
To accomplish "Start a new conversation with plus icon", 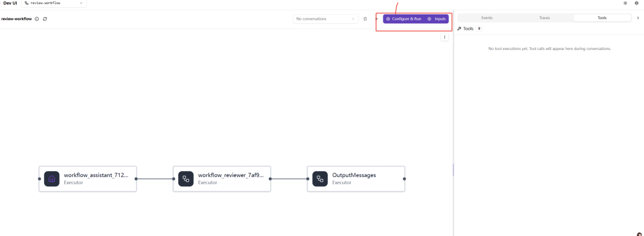I will click(x=376, y=19).
